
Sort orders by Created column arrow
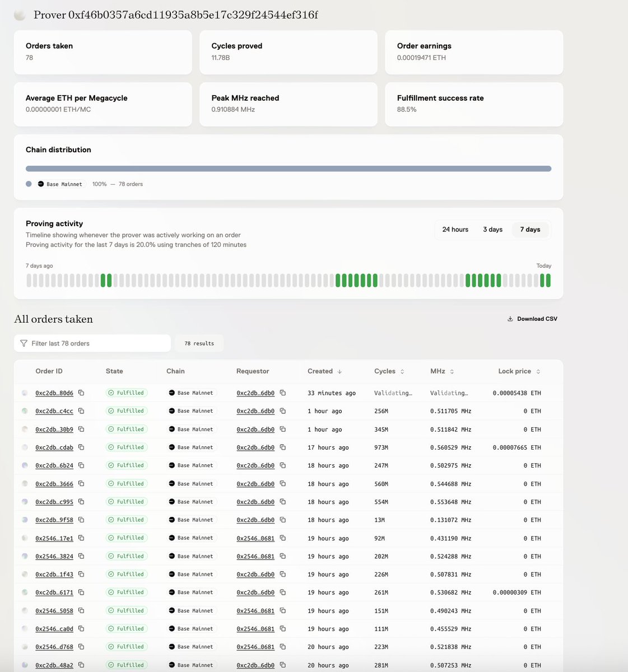point(339,371)
